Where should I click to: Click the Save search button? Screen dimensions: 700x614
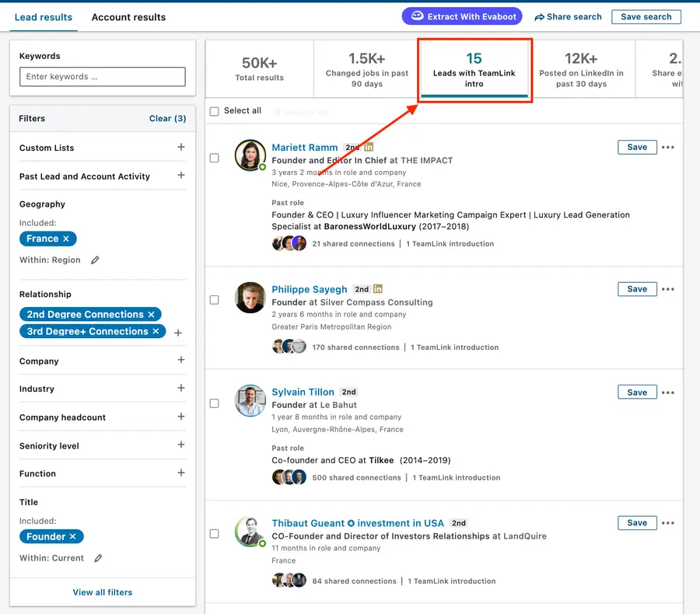point(646,17)
